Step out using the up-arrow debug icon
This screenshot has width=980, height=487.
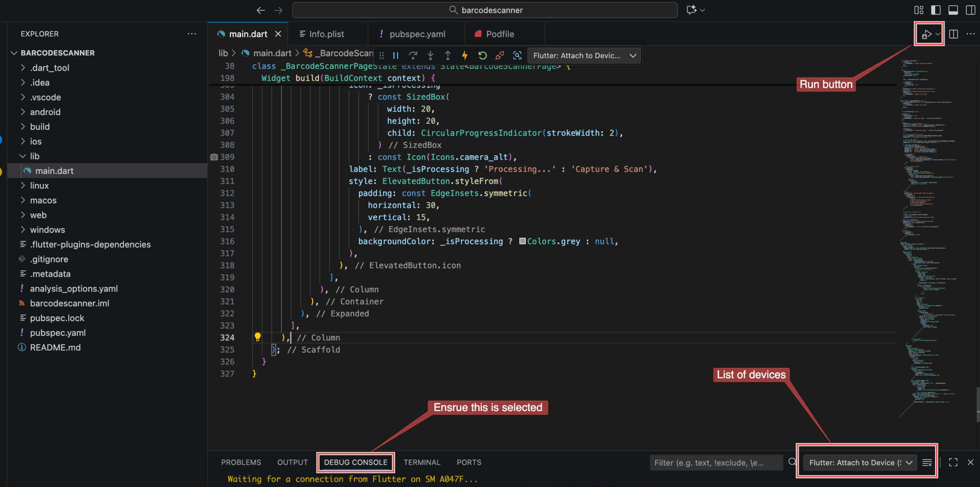click(x=448, y=56)
